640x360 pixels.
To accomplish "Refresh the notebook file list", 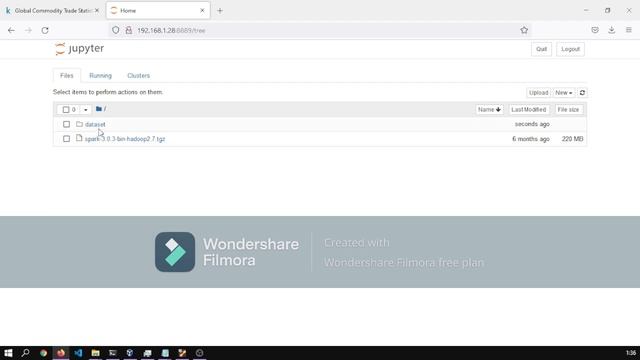I will coord(582,93).
